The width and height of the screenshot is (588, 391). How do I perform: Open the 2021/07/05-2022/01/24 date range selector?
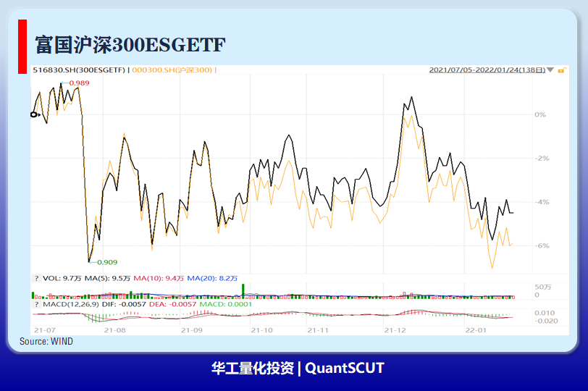click(487, 70)
